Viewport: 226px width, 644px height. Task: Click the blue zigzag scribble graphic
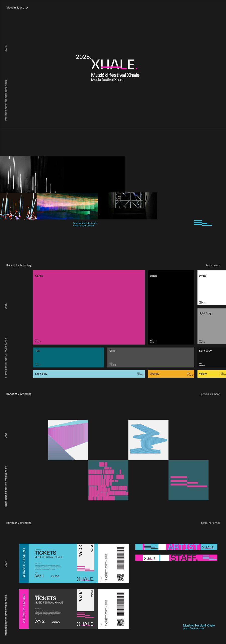tap(148, 440)
